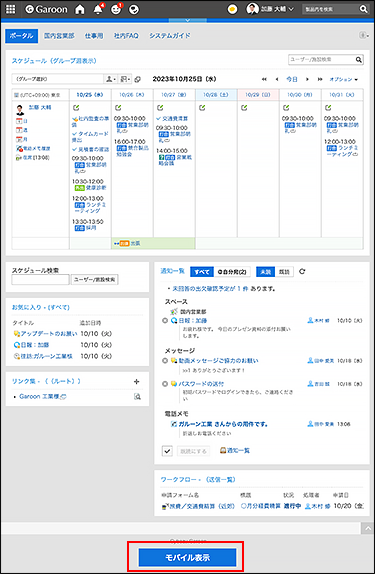Add a link with the plus icon
Image resolution: width=375 pixels, height=574 pixels.
pyautogui.click(x=137, y=381)
